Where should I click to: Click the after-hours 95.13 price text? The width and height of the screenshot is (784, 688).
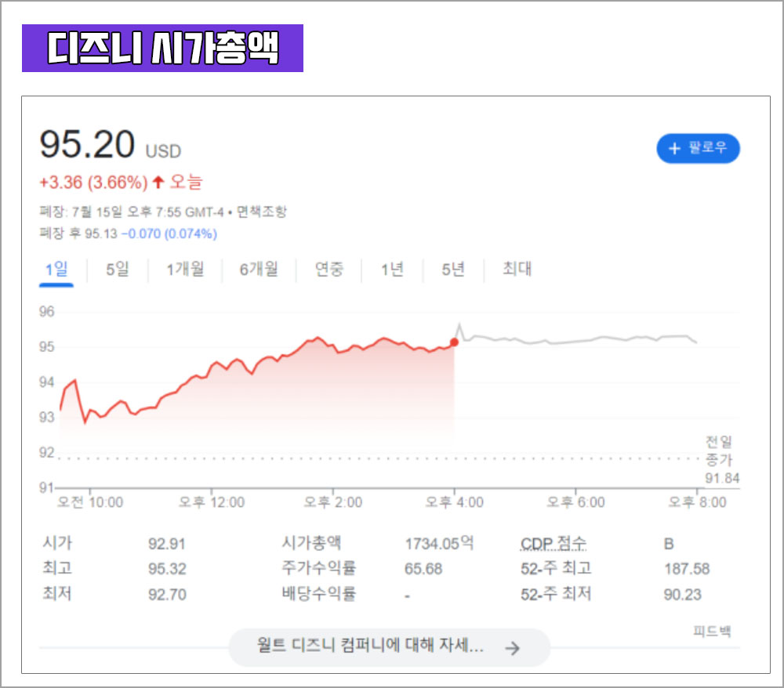coord(100,234)
